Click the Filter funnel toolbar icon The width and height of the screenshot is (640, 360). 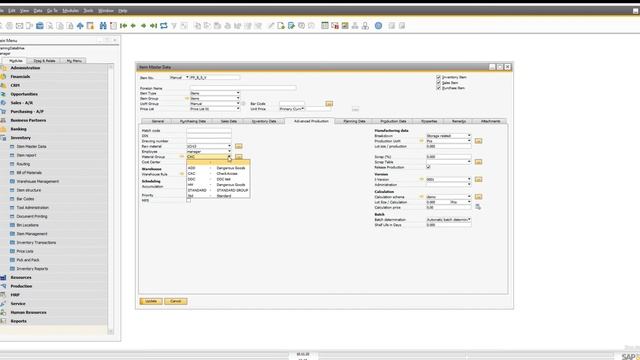coord(174,26)
